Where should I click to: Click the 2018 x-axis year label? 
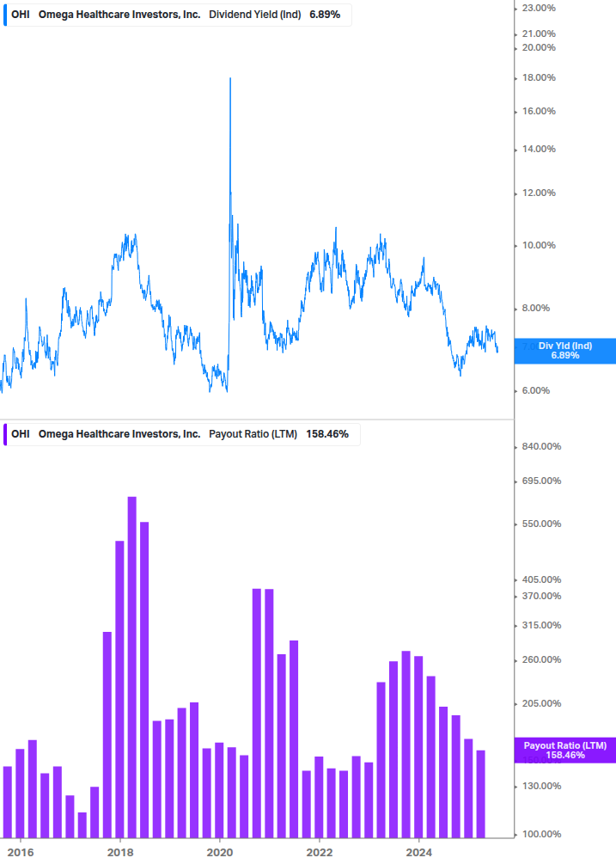(x=120, y=853)
